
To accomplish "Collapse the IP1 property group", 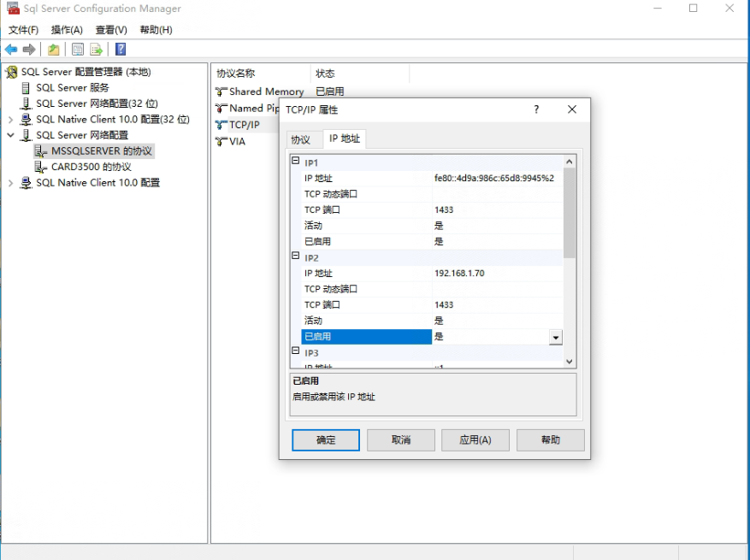I will pyautogui.click(x=296, y=162).
